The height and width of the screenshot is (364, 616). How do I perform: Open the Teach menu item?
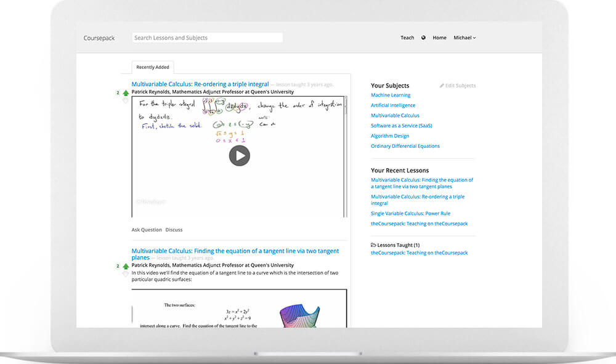(407, 38)
